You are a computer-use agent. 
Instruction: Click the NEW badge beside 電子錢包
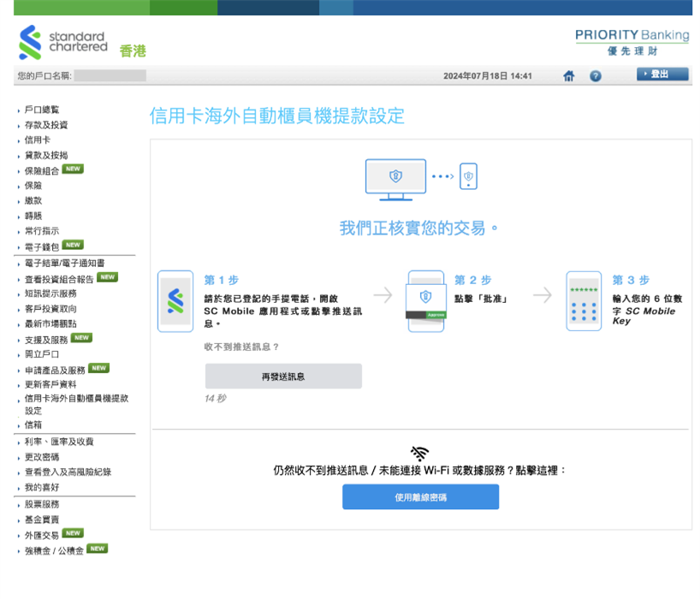pyautogui.click(x=71, y=245)
